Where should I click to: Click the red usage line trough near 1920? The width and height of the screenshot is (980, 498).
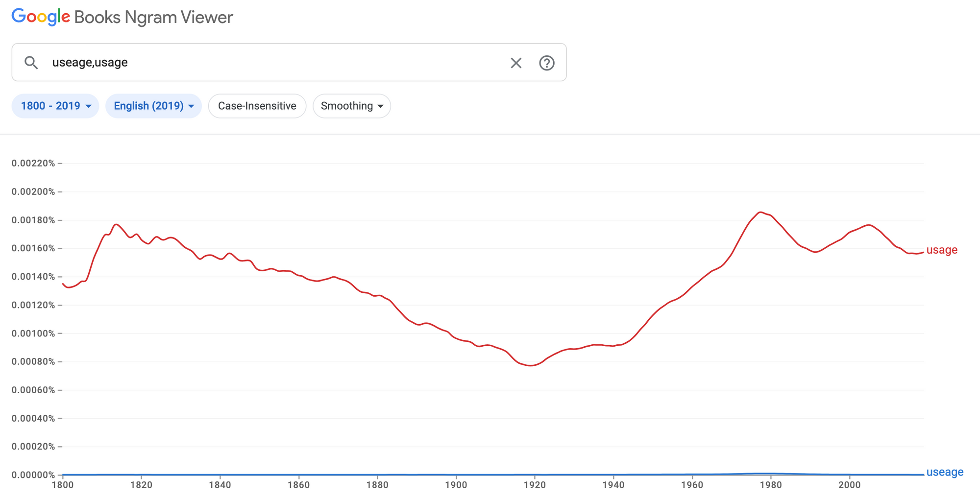(x=531, y=365)
